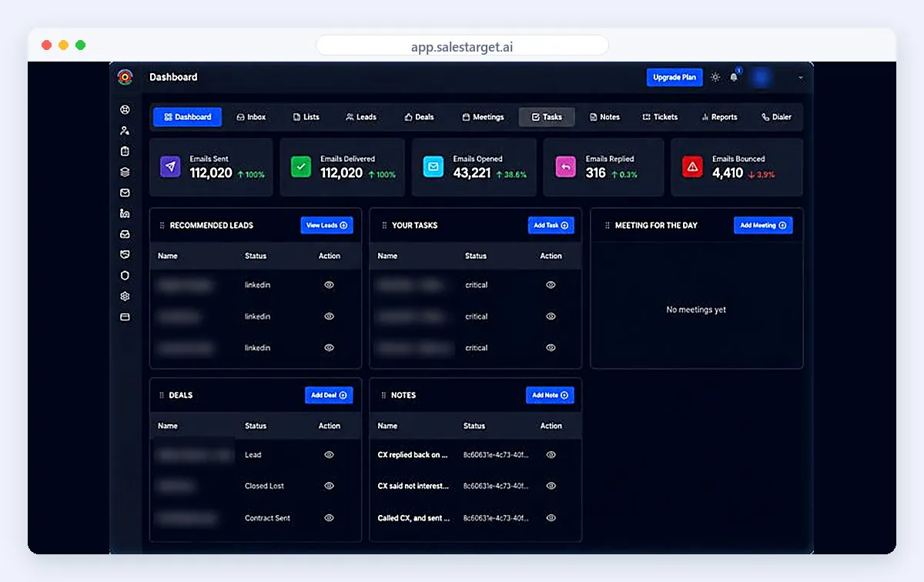This screenshot has height=582, width=924.
Task: Click the Add Note button
Action: tap(550, 395)
